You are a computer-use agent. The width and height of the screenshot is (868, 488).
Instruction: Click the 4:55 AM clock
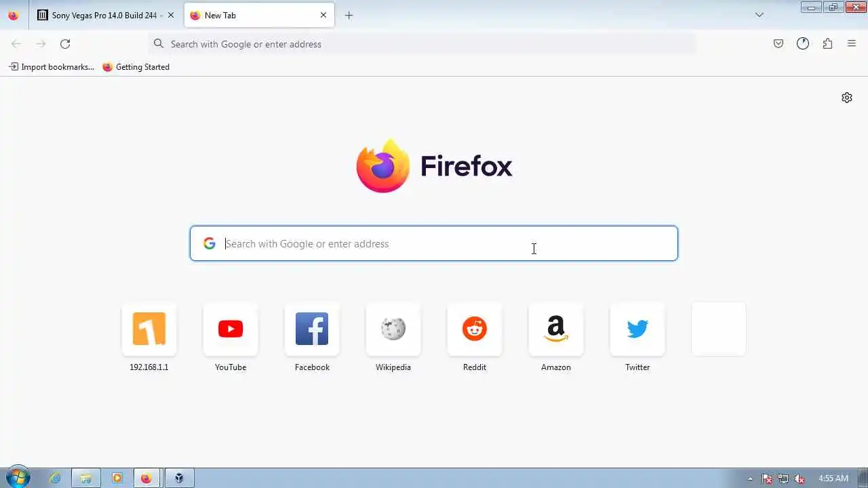(x=833, y=479)
